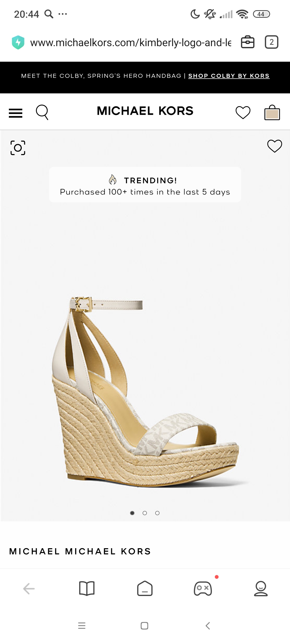Open the wishlist heart in header
Viewport: 290px width, 644px height.
coord(243,112)
